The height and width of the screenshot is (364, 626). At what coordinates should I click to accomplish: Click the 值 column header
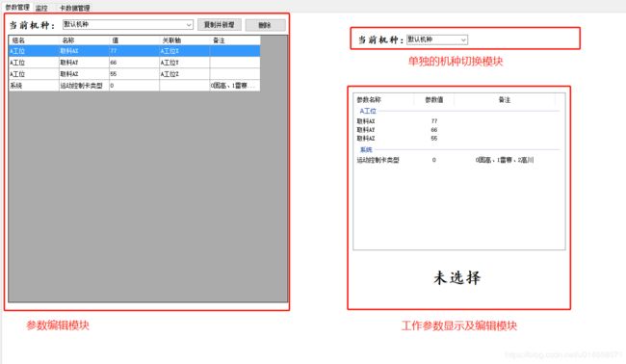click(135, 40)
